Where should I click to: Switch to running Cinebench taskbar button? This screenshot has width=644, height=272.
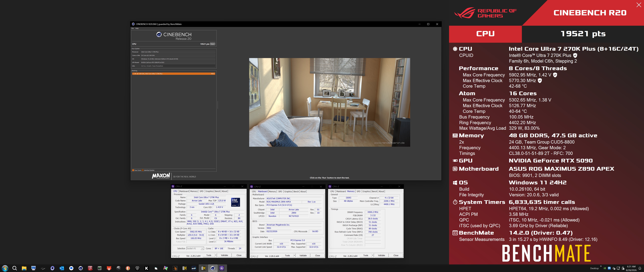click(213, 268)
